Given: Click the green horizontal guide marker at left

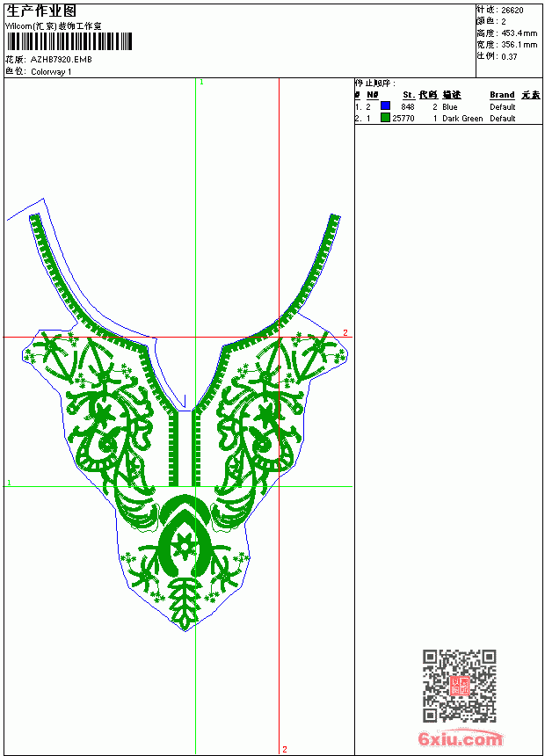Looking at the screenshot, I should click(x=9, y=482).
